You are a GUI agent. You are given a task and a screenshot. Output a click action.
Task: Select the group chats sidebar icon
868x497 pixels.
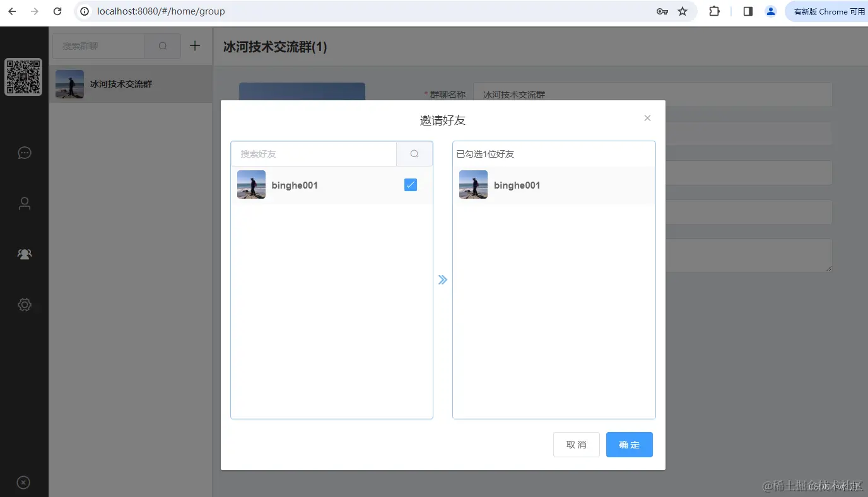tap(24, 254)
